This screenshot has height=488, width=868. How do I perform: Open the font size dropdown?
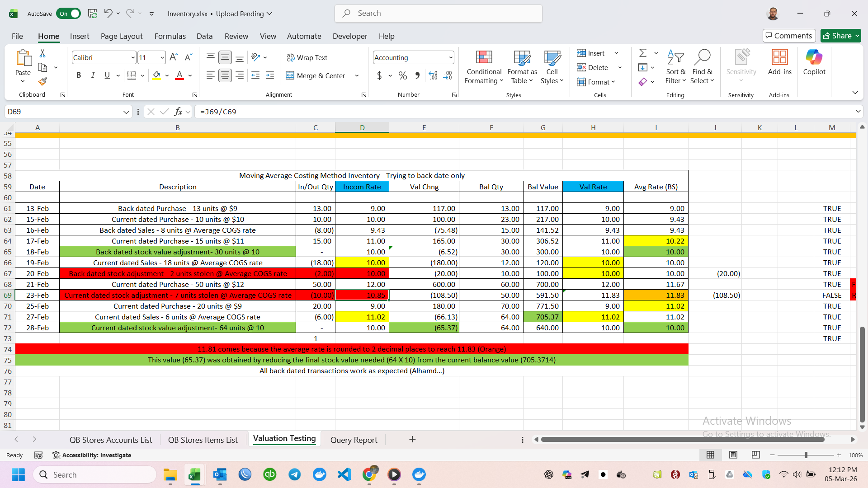tap(162, 57)
